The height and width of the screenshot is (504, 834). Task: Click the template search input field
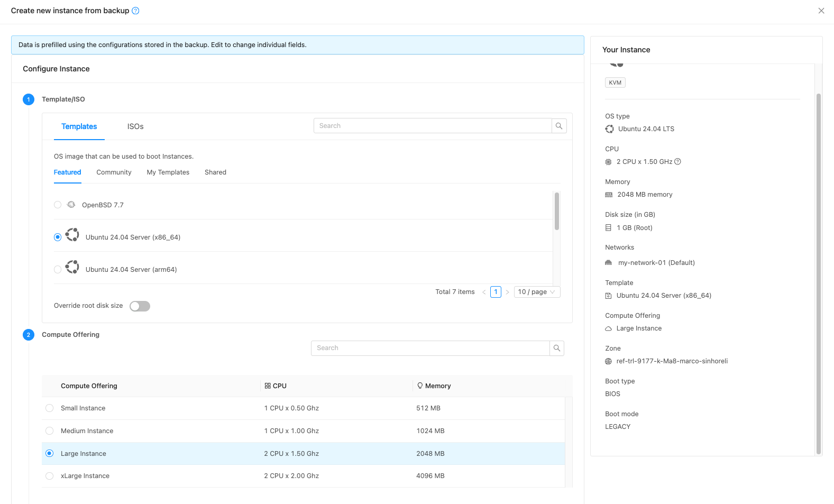pyautogui.click(x=433, y=126)
